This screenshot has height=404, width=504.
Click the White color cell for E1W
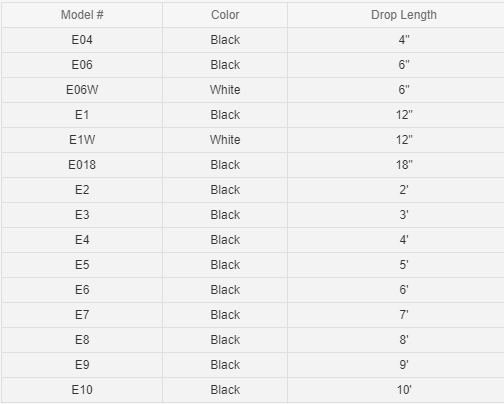click(225, 140)
